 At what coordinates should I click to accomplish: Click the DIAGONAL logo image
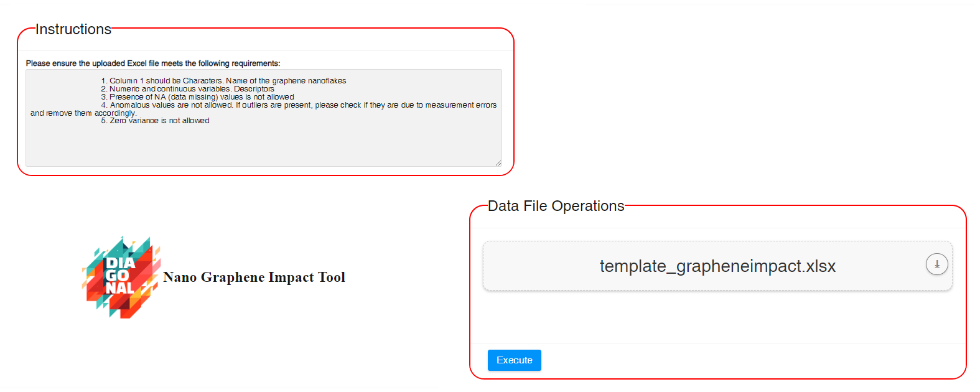121,277
